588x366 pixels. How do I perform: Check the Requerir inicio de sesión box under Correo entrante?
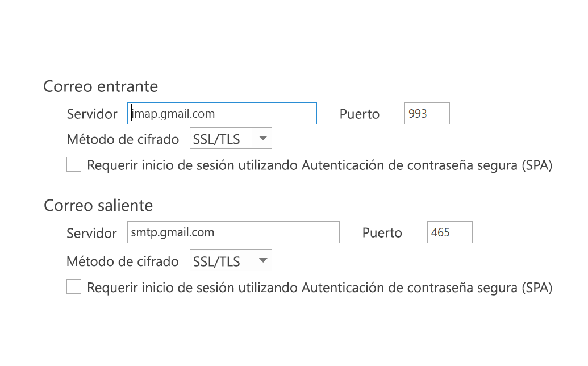[x=73, y=164]
